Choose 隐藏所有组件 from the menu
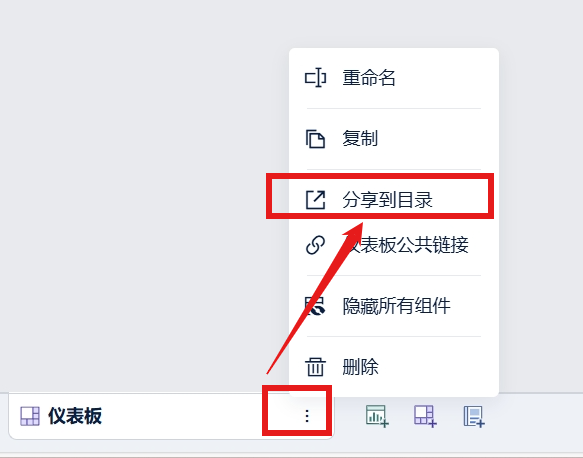 pos(394,306)
